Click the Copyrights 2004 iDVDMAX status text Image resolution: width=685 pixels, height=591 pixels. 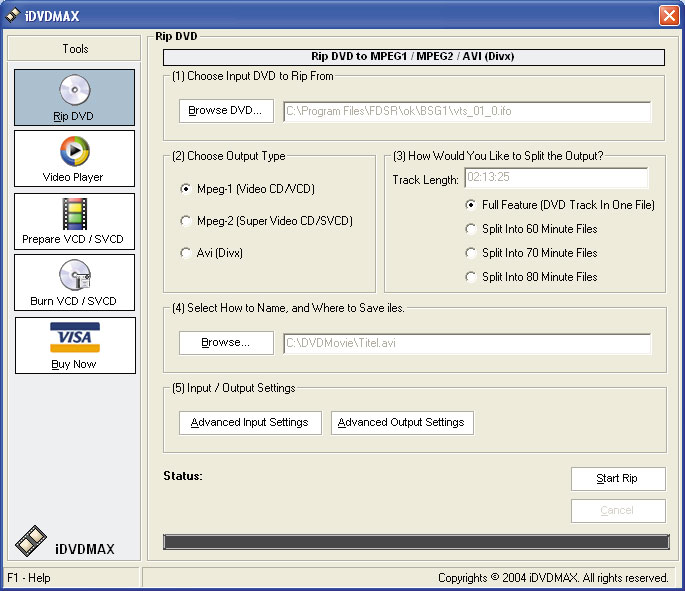pos(553,578)
